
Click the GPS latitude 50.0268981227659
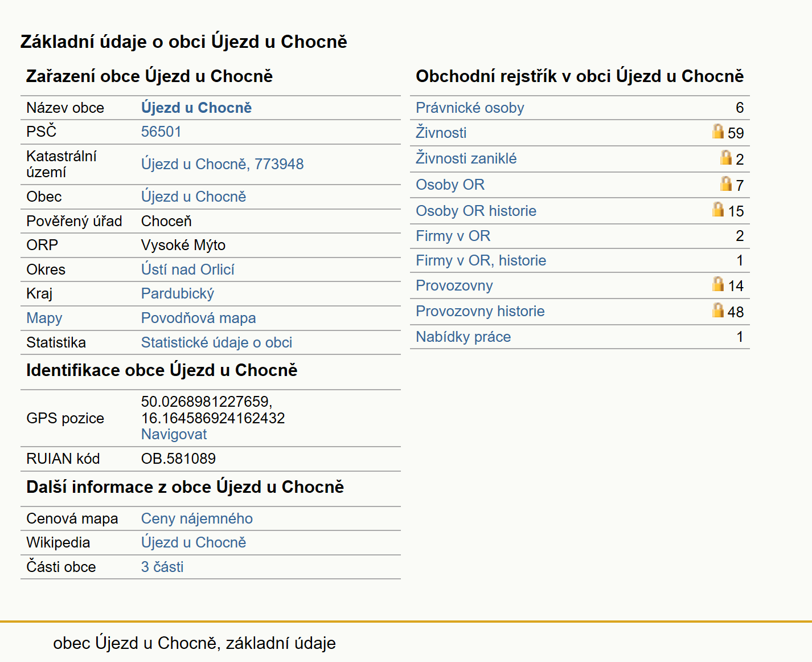[x=207, y=402]
